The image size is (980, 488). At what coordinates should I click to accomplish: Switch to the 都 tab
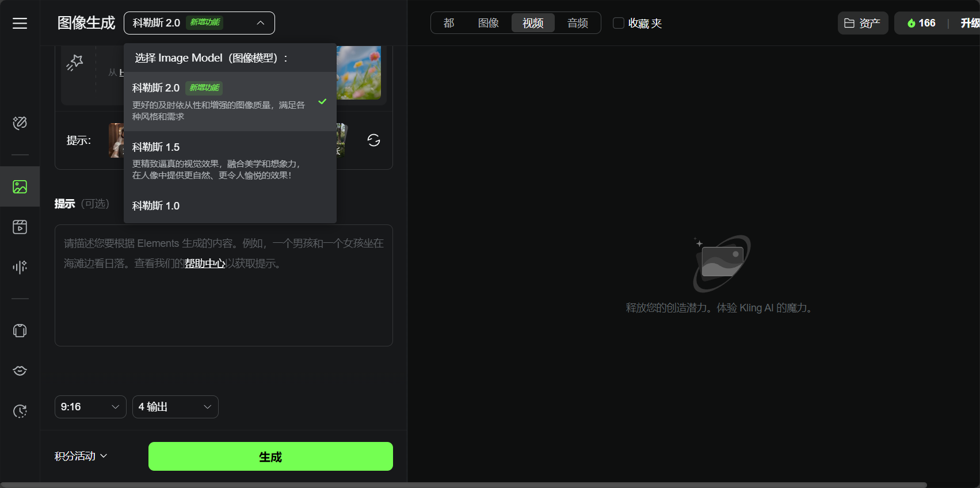tap(449, 23)
